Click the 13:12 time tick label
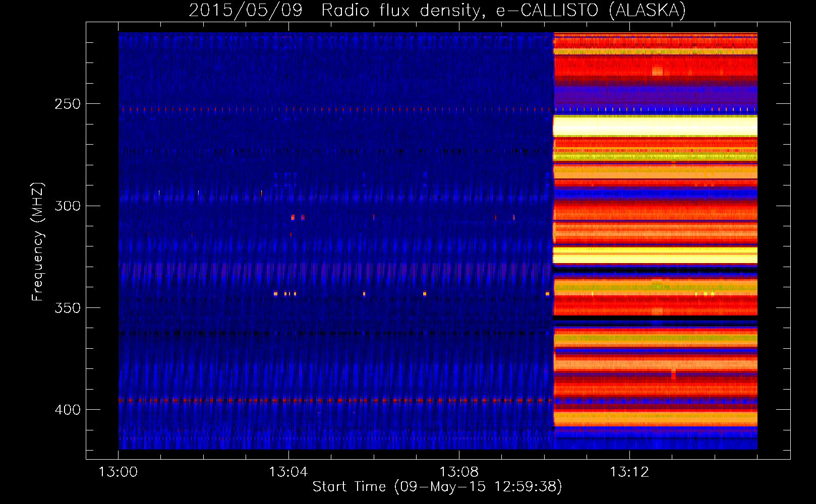816x504 pixels. 629,472
